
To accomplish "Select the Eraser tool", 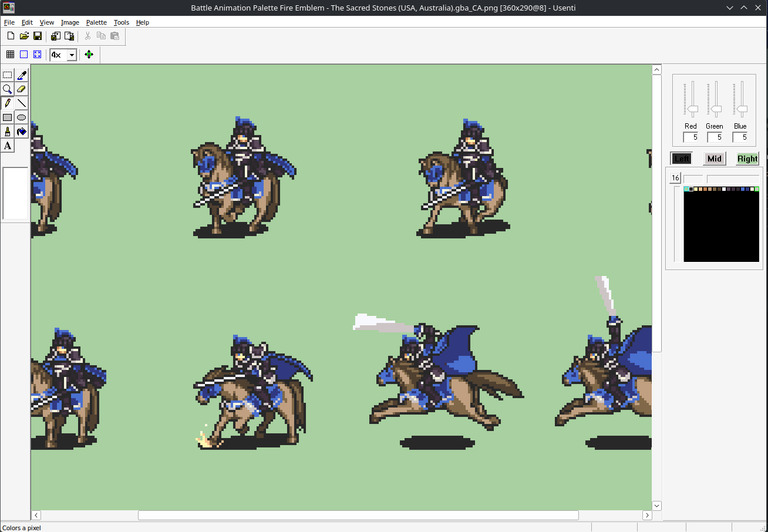I will tap(22, 89).
